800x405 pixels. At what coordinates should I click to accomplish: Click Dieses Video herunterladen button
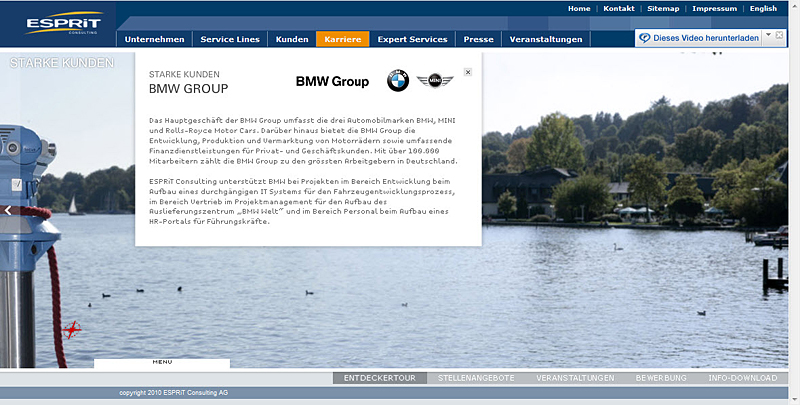tap(706, 38)
